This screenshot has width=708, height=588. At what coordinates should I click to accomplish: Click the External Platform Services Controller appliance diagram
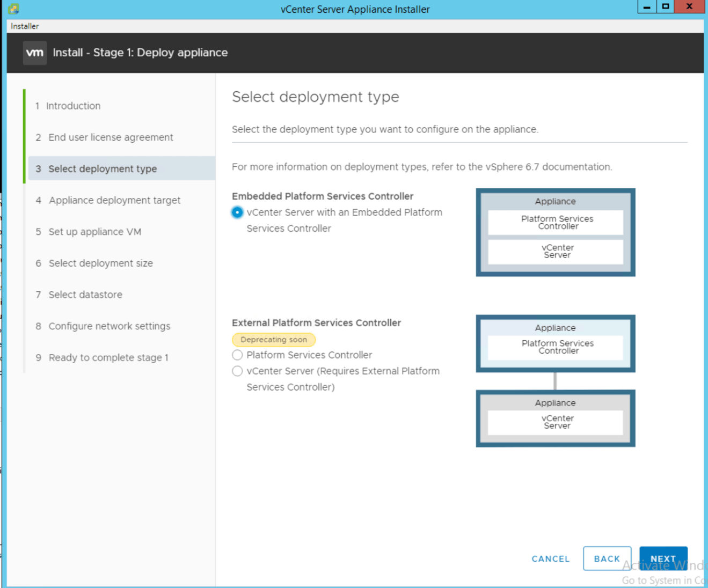click(555, 343)
